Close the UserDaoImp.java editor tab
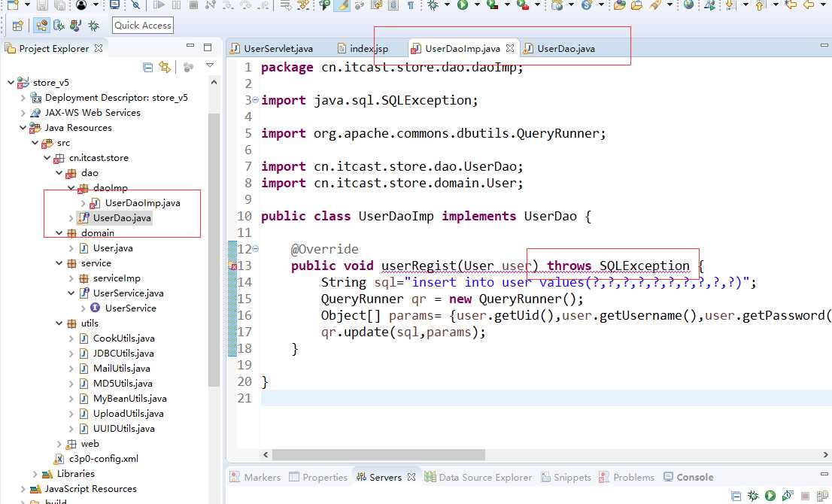Viewport: 832px width, 504px height. point(510,48)
